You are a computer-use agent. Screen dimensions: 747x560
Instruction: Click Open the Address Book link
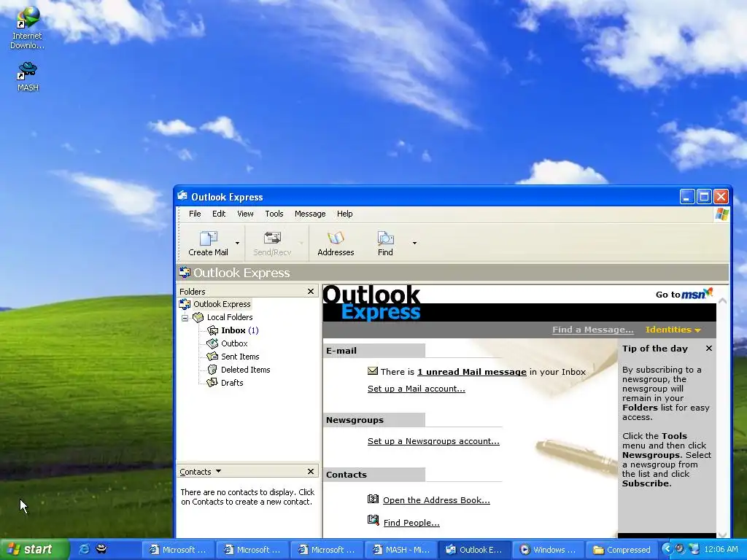[436, 500]
